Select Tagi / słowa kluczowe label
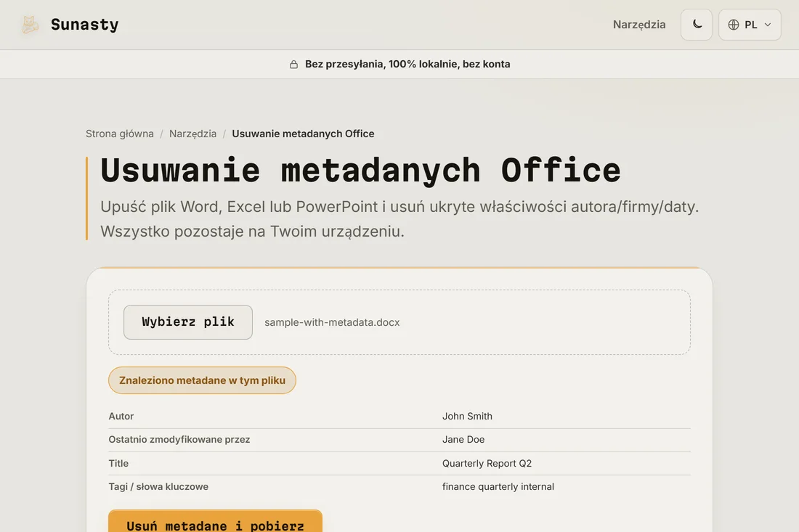 coord(158,487)
